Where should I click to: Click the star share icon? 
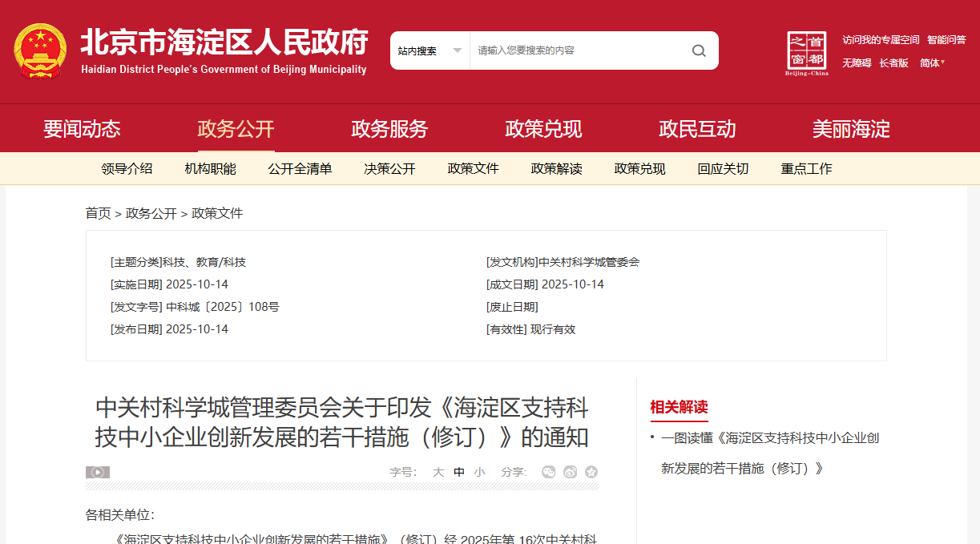(591, 472)
